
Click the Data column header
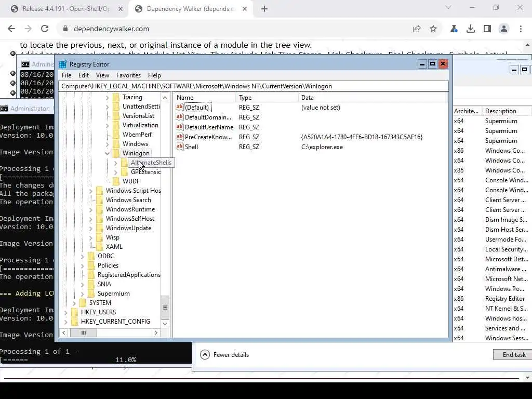[x=373, y=98]
